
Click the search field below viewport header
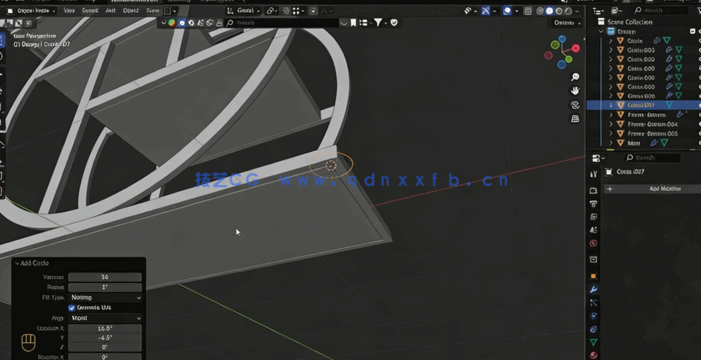(x=282, y=22)
